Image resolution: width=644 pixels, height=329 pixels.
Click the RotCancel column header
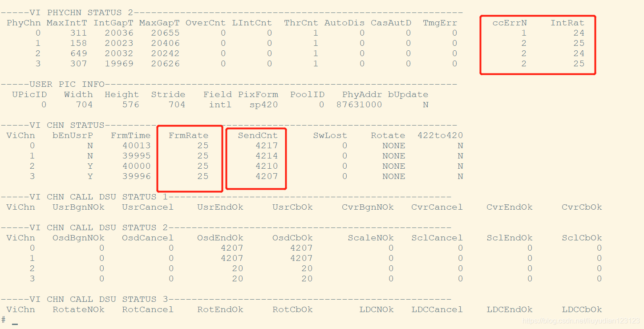pyautogui.click(x=148, y=309)
